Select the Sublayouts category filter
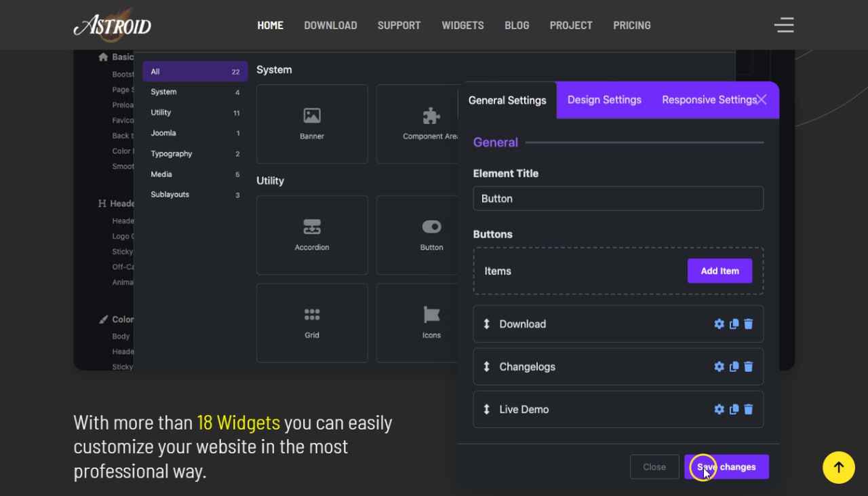This screenshot has width=868, height=496. 195,195
